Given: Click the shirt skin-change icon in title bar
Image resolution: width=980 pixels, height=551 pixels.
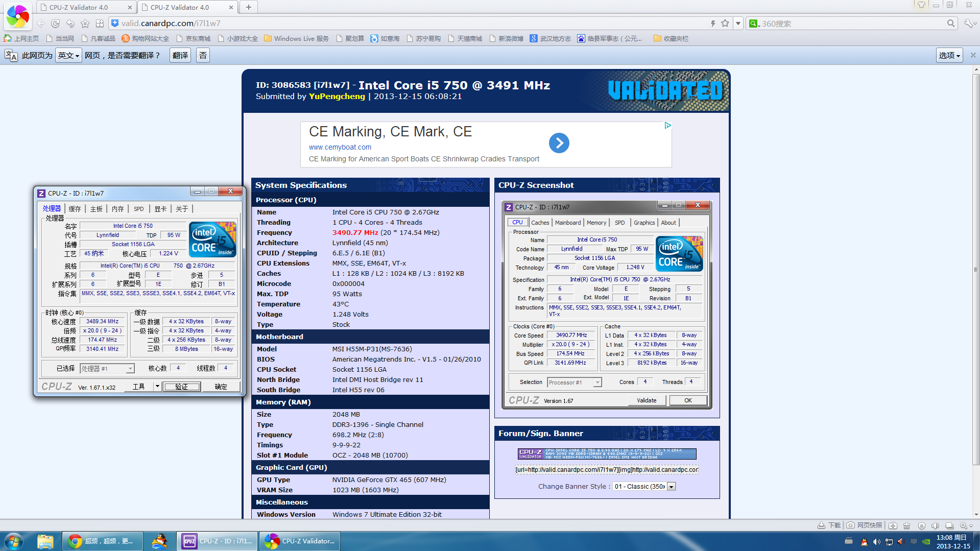Looking at the screenshot, I should pyautogui.click(x=922, y=5).
